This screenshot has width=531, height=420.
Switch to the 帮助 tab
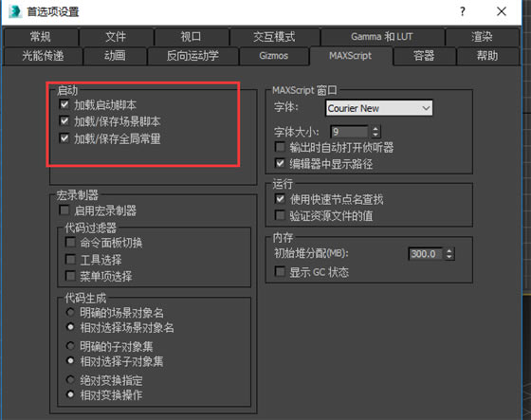(x=487, y=56)
